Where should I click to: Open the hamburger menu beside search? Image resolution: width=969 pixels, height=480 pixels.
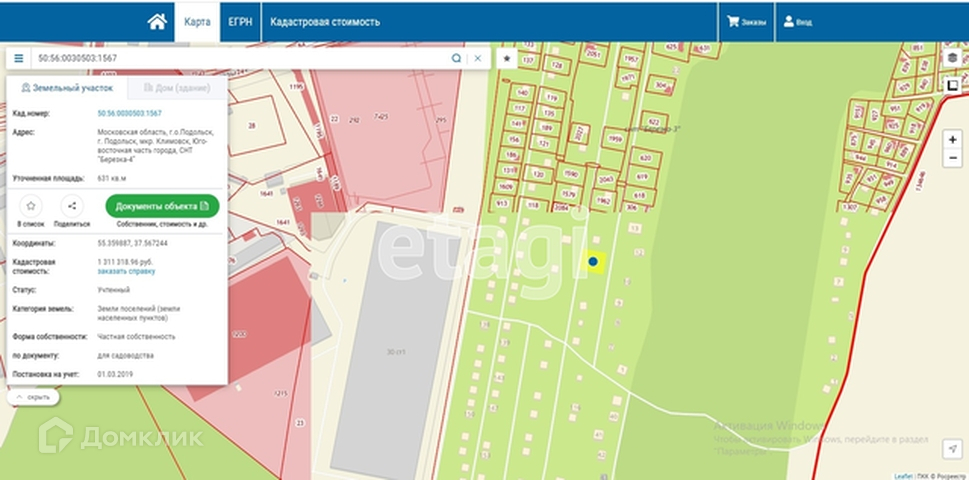click(x=19, y=59)
